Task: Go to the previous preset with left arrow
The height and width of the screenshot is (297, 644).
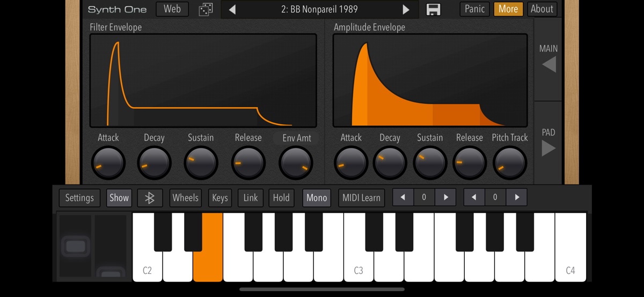Action: (232, 9)
